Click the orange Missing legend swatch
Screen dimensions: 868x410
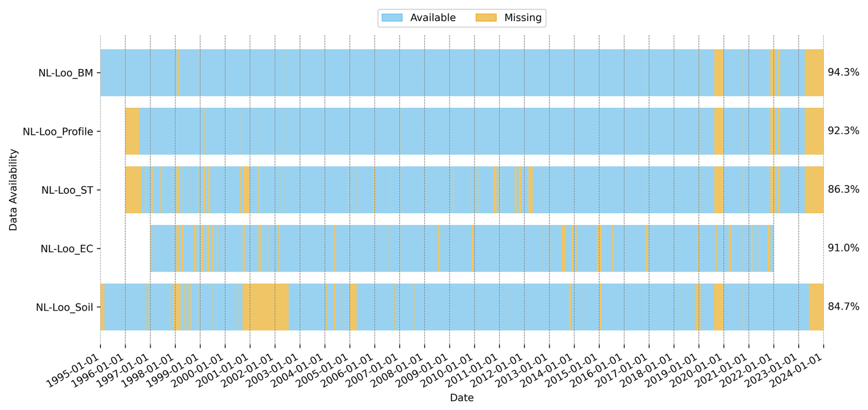(486, 18)
